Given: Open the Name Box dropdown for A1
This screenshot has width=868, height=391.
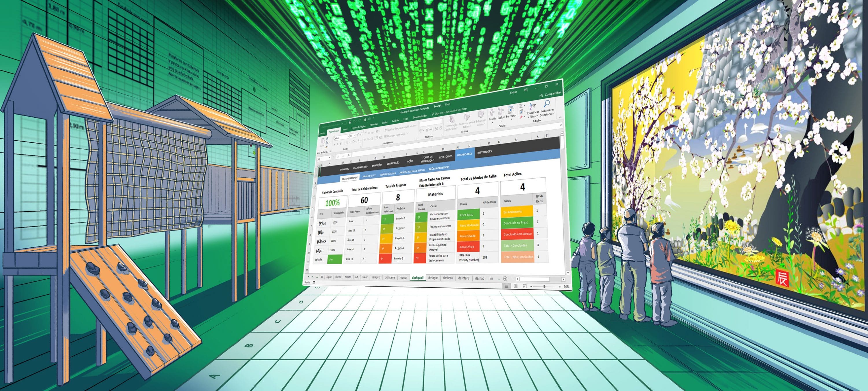Looking at the screenshot, I should tap(329, 157).
